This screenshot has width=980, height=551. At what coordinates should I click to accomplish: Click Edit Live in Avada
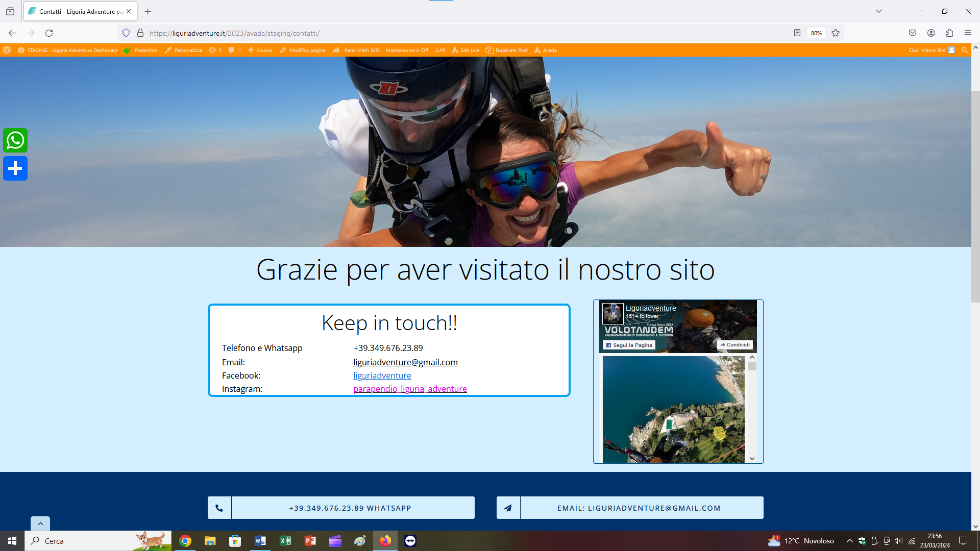point(465,50)
